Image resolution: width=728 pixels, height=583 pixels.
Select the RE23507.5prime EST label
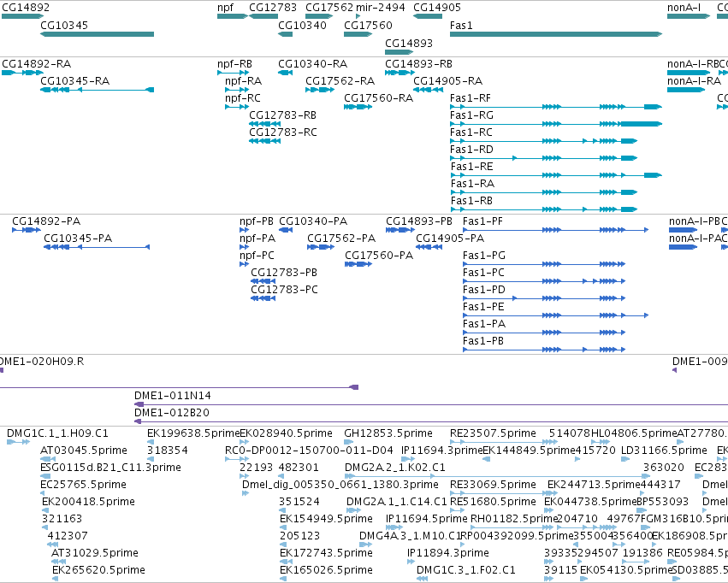tap(493, 433)
